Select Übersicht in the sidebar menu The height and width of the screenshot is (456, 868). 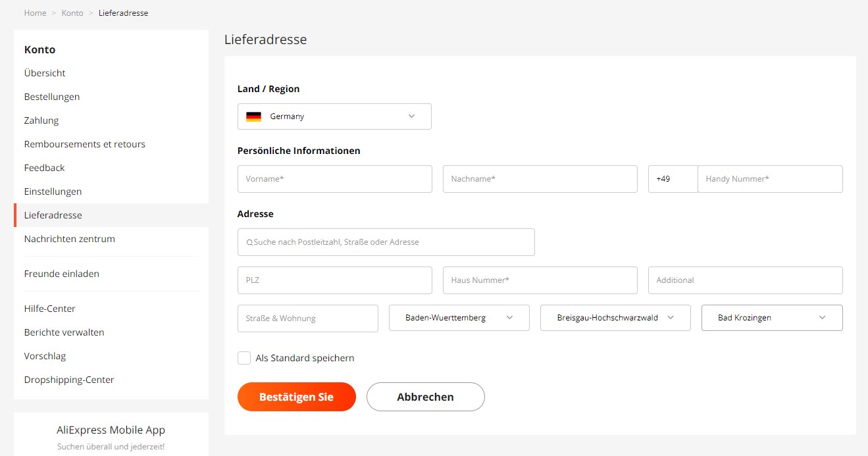[x=44, y=72]
